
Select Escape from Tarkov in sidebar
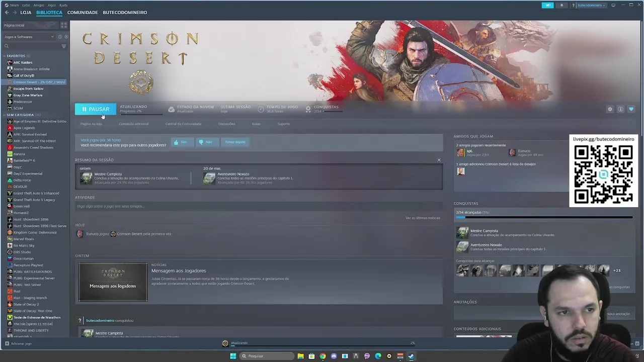28,88
